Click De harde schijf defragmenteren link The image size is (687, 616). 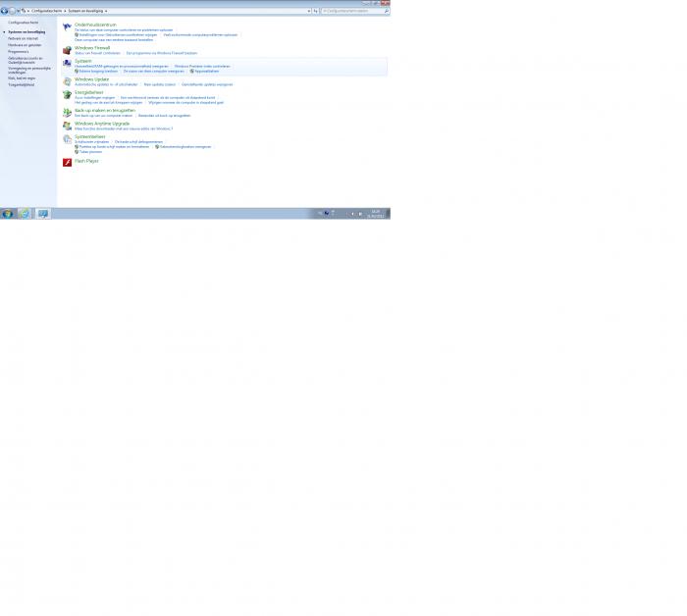pos(138,142)
